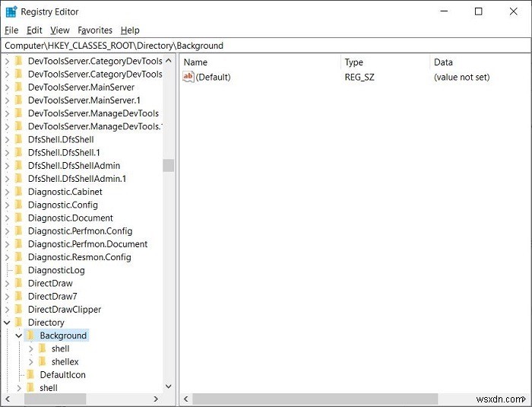Click the Background folder icon
The image size is (532, 407).
tap(30, 335)
